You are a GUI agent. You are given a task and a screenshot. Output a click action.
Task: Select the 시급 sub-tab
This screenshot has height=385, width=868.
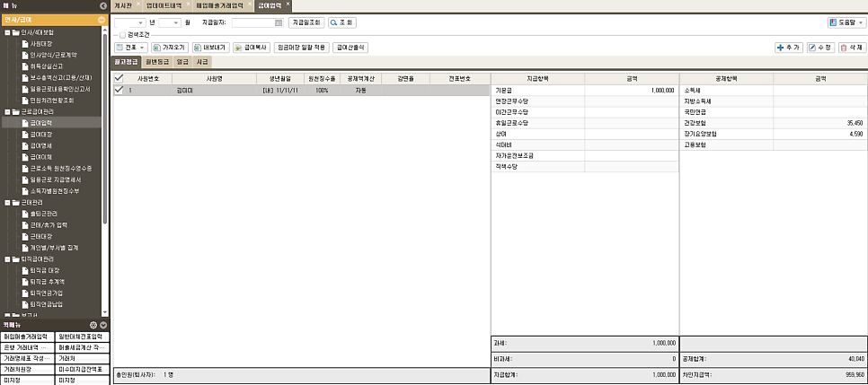pyautogui.click(x=202, y=62)
